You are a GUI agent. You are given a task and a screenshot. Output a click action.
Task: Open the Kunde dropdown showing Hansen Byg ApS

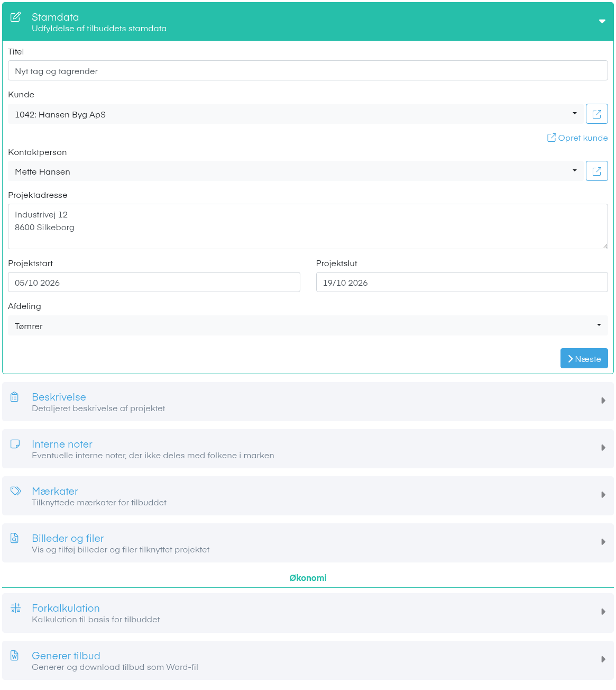pos(296,114)
